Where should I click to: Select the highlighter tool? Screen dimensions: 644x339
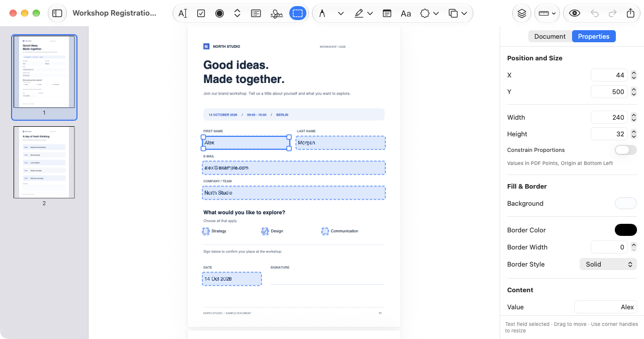pos(359,14)
